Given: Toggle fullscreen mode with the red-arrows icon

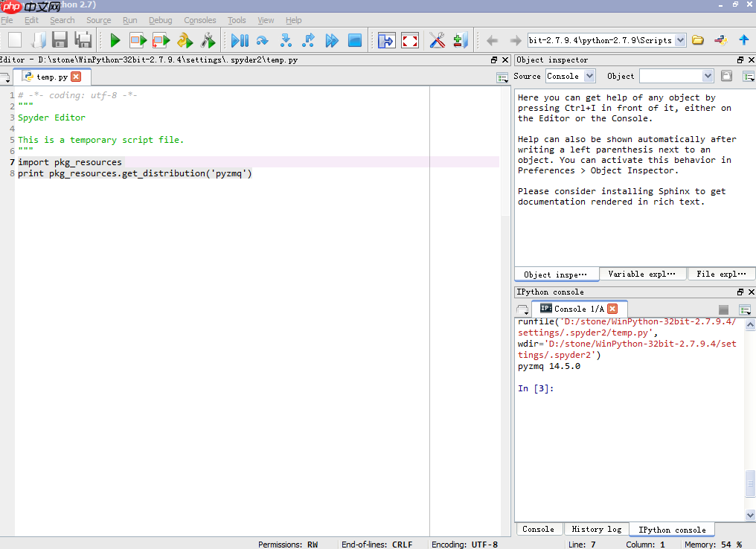Looking at the screenshot, I should 409,40.
